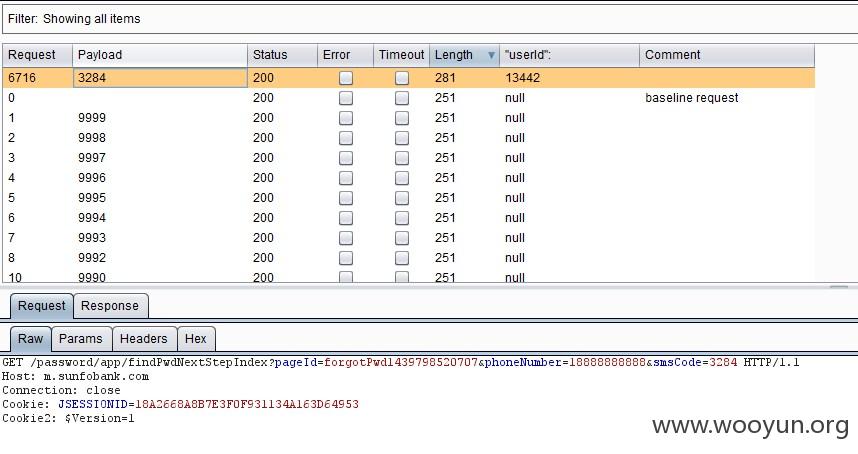Select payload 9993 cell

click(160, 238)
